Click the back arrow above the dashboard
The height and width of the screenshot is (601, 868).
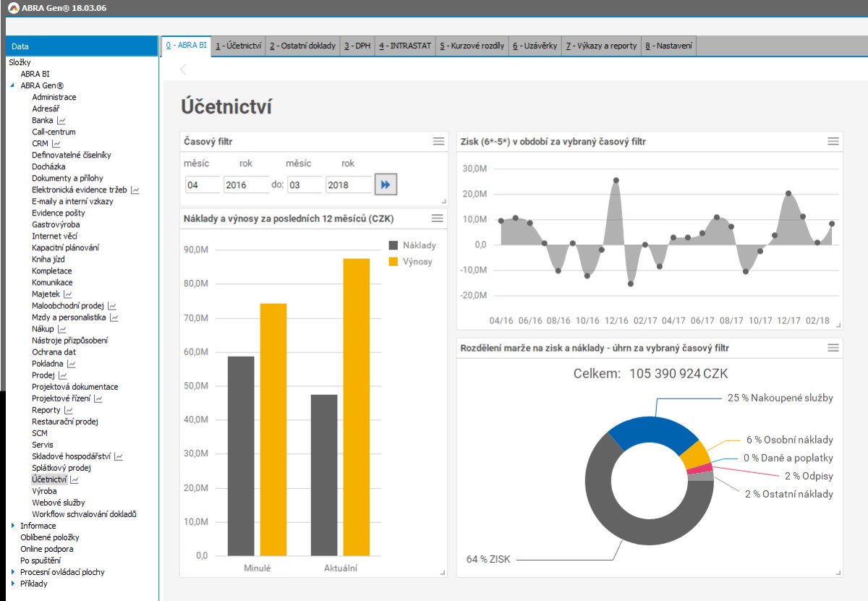183,69
